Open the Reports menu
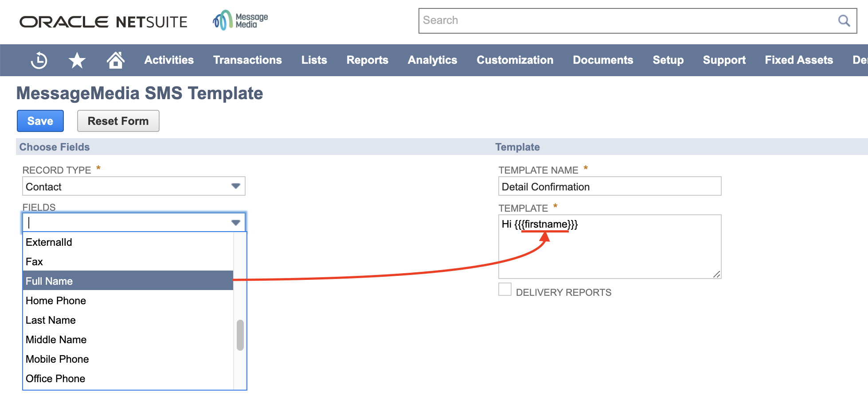Image resolution: width=868 pixels, height=395 pixels. point(368,60)
